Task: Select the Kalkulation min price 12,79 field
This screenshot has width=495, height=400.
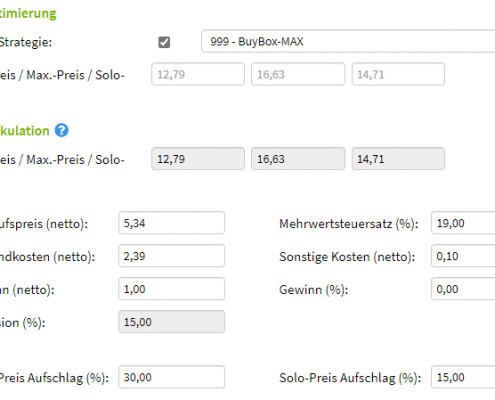Action: (x=198, y=159)
